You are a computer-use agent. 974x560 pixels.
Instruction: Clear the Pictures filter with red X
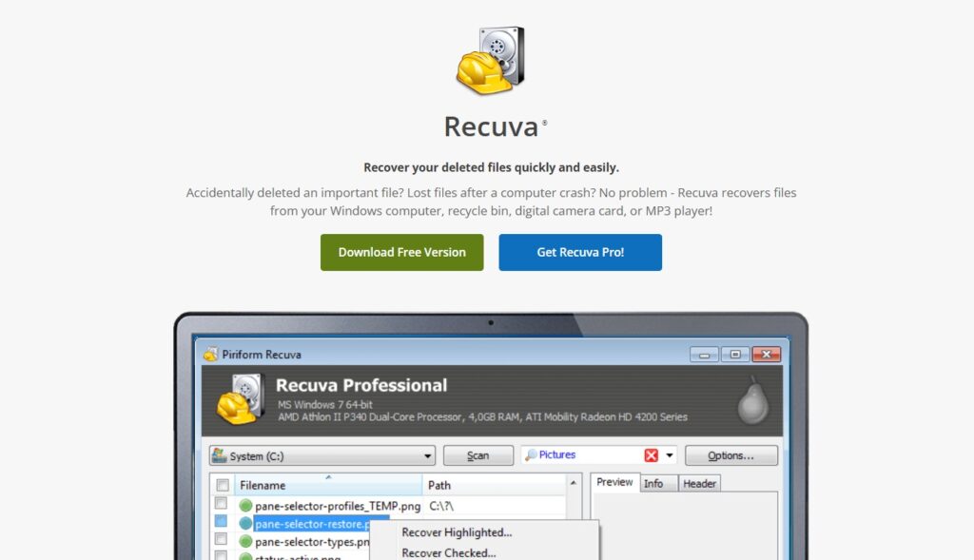tap(651, 455)
